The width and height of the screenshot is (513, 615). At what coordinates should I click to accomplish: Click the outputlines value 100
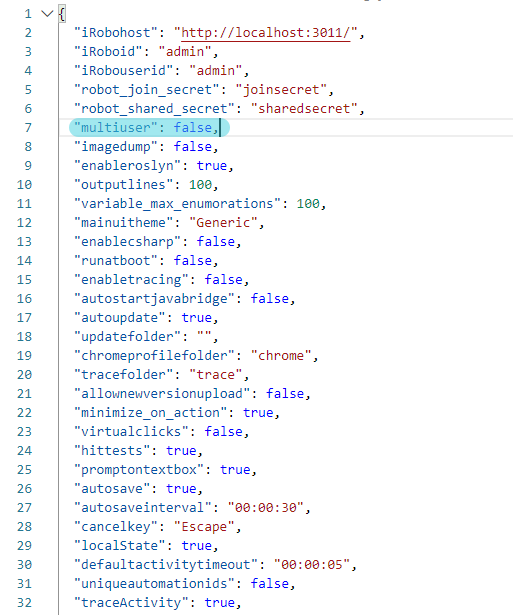(x=200, y=185)
